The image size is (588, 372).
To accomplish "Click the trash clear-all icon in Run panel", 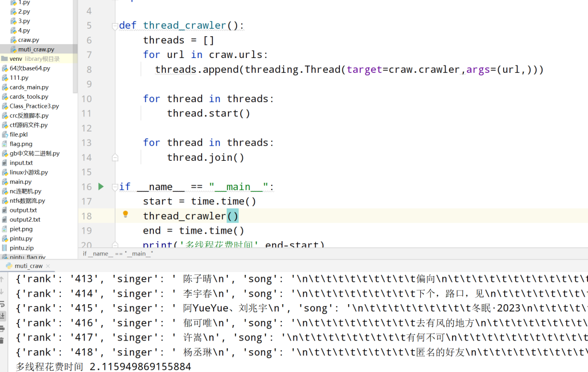I will coord(3,340).
